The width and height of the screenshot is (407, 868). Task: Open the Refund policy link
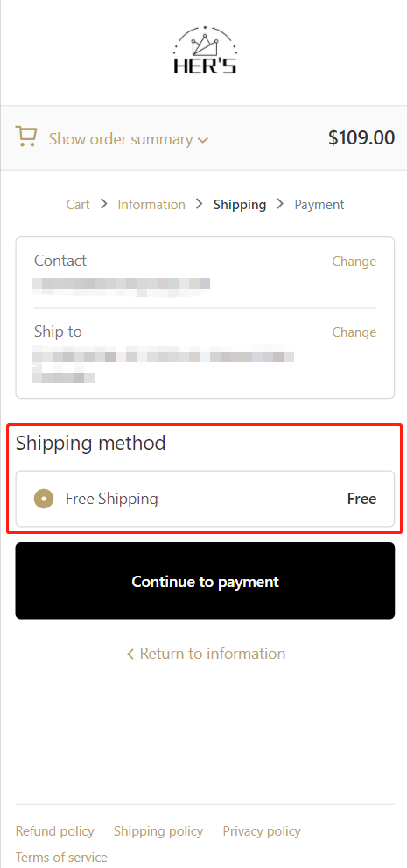click(x=55, y=831)
